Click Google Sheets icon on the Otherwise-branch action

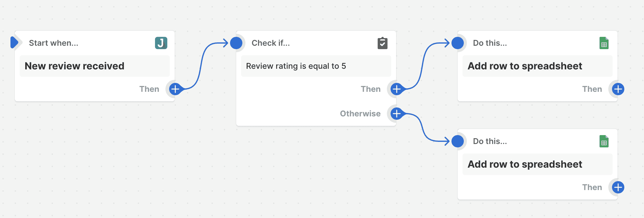(x=604, y=141)
